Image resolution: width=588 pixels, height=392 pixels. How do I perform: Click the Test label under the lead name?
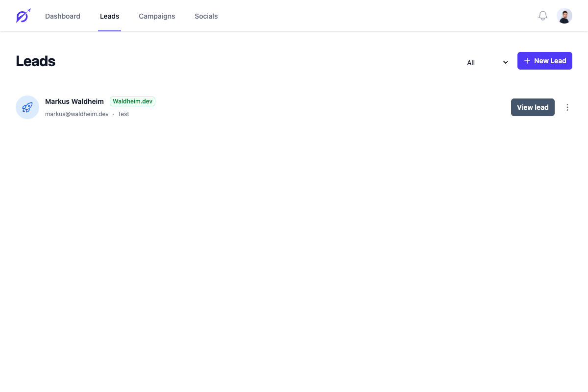point(123,114)
